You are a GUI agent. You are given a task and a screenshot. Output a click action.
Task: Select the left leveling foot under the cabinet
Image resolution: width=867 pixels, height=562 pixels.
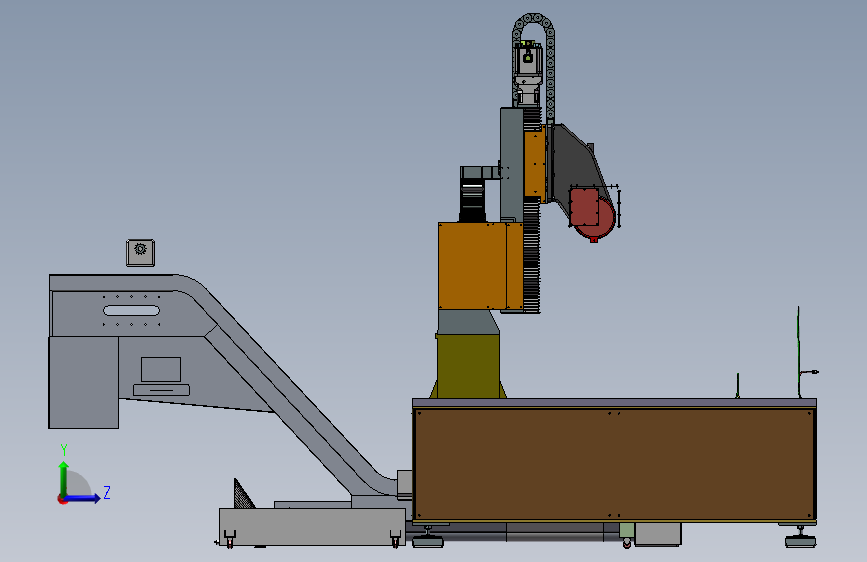pyautogui.click(x=428, y=539)
